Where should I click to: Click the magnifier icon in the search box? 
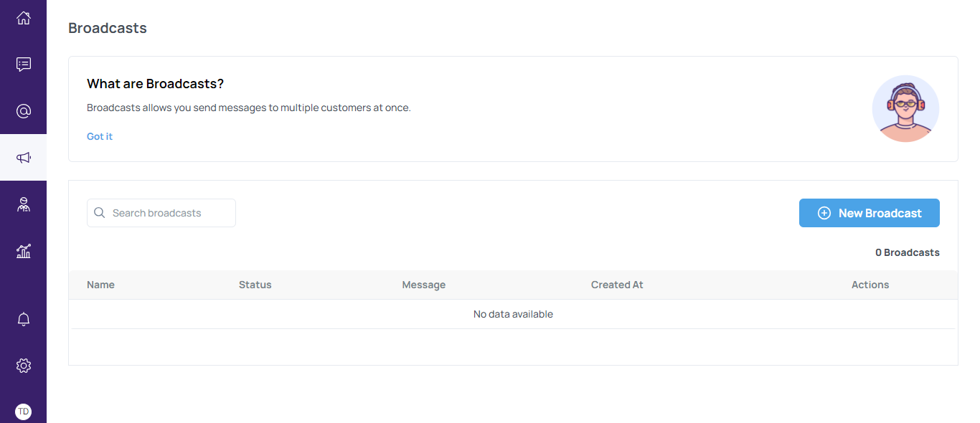[100, 213]
